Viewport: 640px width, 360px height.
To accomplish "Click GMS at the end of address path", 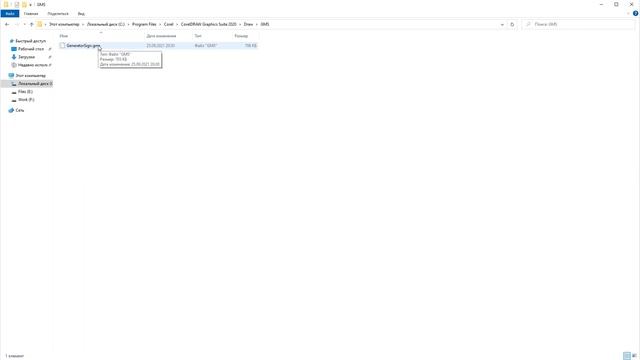I will (x=265, y=24).
